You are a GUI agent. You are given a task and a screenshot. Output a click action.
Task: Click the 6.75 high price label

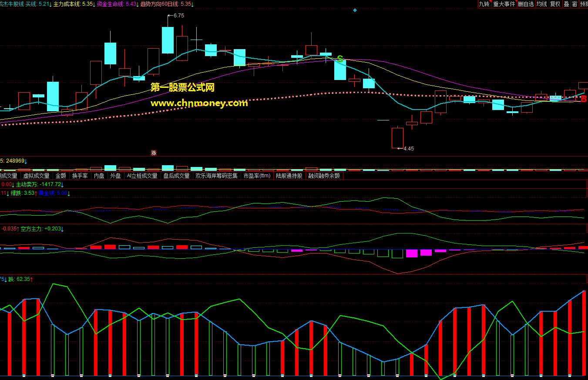coord(178,15)
